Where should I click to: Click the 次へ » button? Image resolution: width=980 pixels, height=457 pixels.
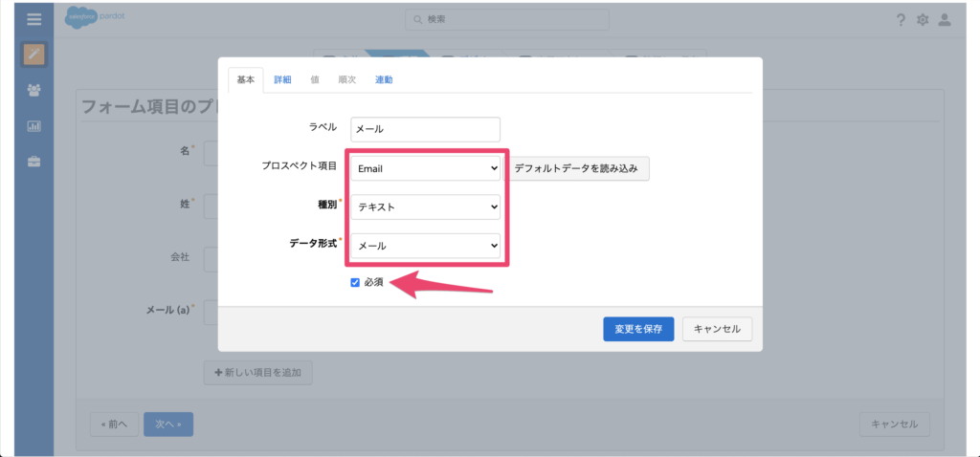tap(168, 424)
